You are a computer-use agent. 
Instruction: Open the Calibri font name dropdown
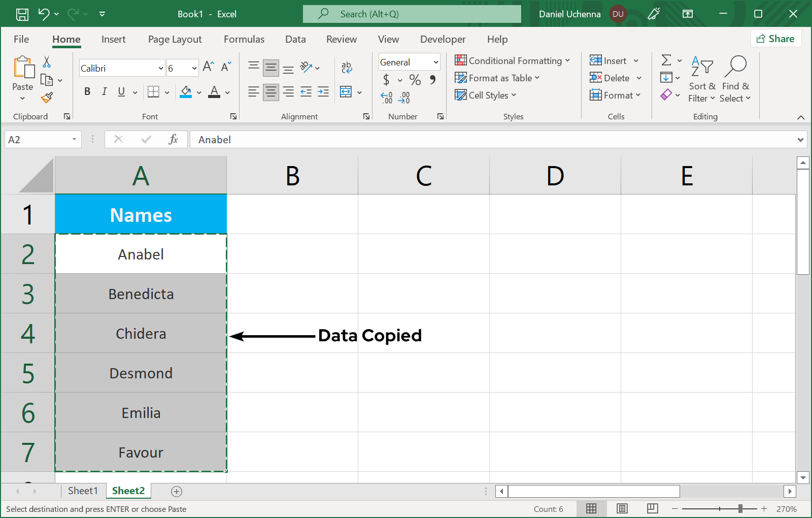(x=161, y=68)
